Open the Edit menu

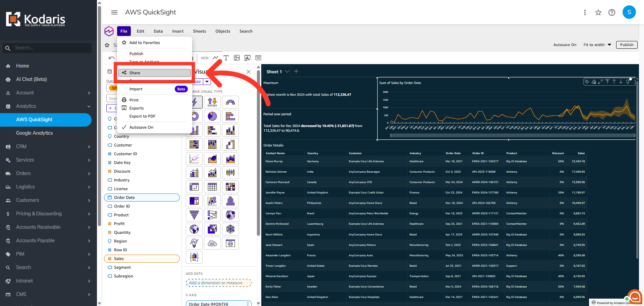[141, 31]
